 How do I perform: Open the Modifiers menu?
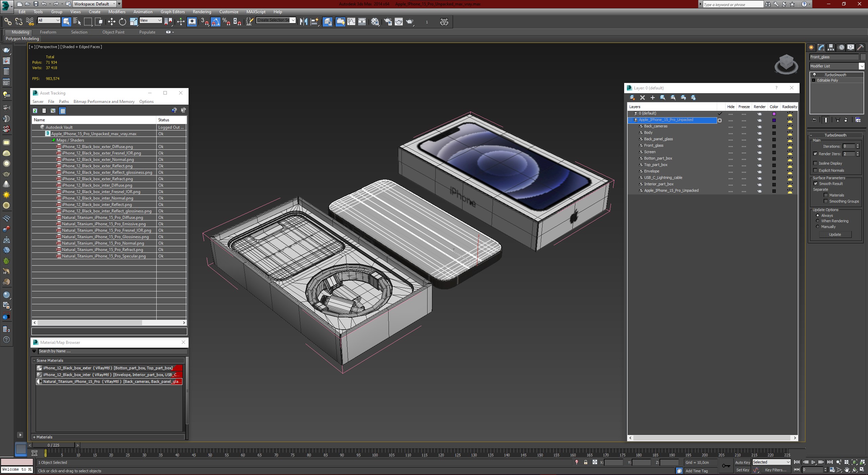[117, 12]
